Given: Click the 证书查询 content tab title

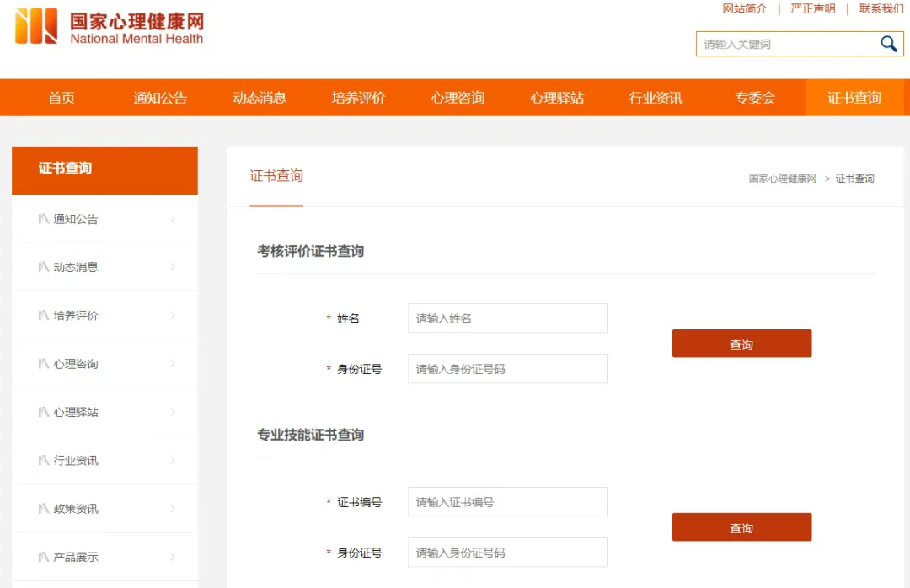Looking at the screenshot, I should tap(276, 176).
